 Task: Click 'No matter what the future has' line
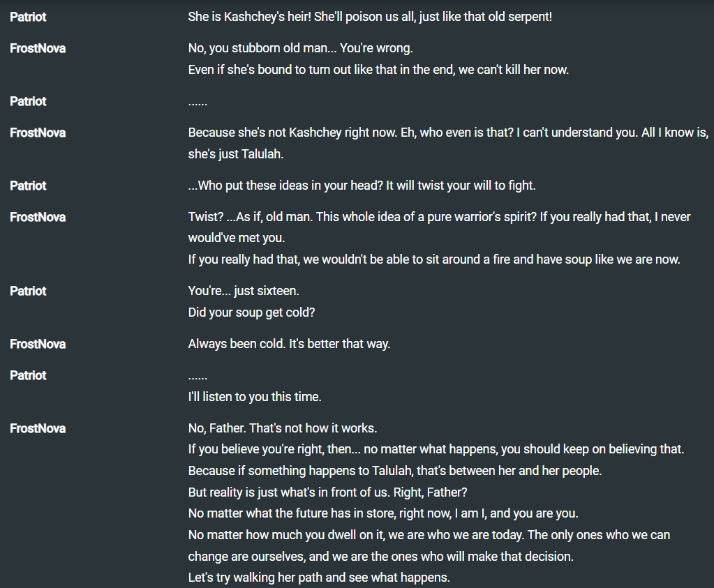(383, 513)
